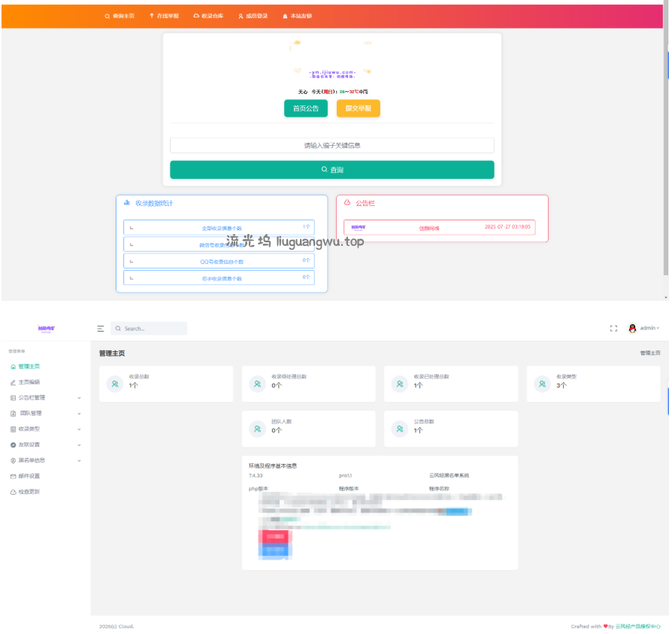Click the green 首页公告 button
672x634 pixels.
click(306, 108)
